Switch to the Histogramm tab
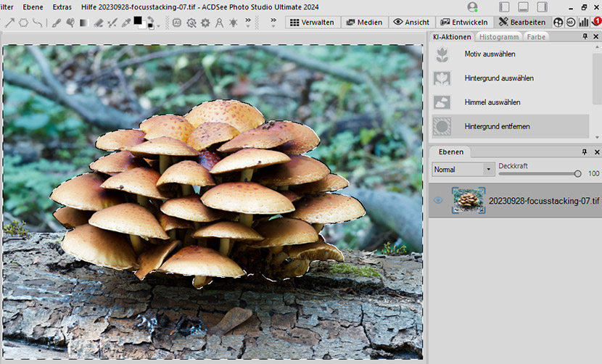Screen dimensions: 602x364 [498, 36]
